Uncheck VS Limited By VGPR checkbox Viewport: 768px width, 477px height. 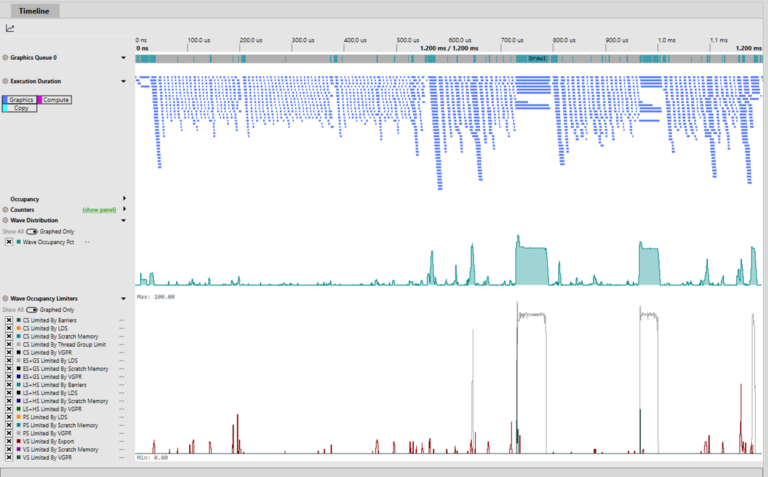point(9,457)
